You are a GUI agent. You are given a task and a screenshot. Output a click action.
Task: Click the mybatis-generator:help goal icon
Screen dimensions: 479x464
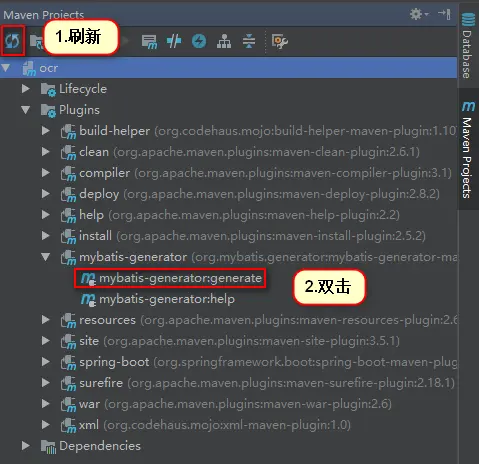88,299
